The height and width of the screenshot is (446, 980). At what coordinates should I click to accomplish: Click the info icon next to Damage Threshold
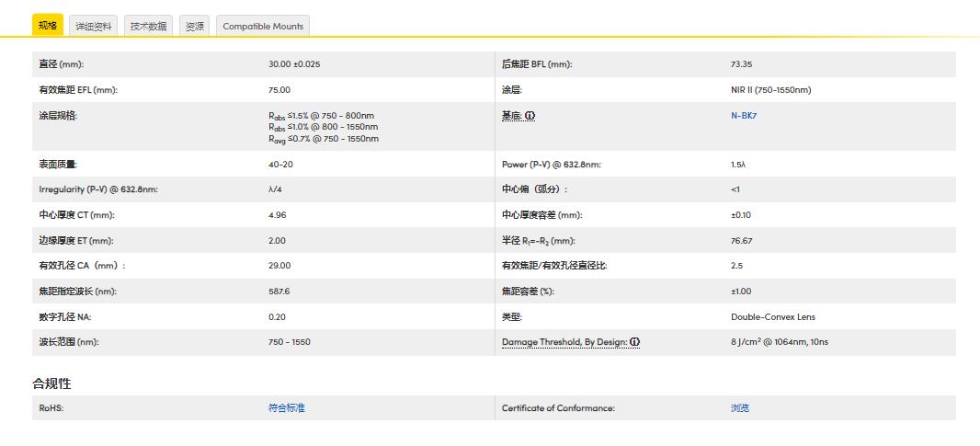click(x=634, y=342)
